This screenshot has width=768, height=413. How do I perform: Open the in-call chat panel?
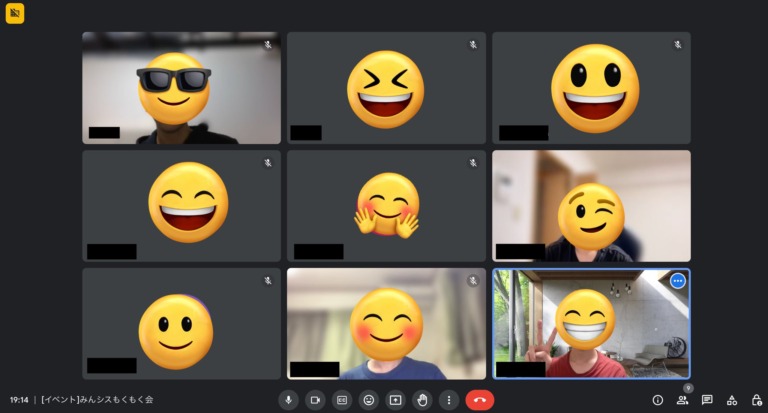click(x=707, y=400)
